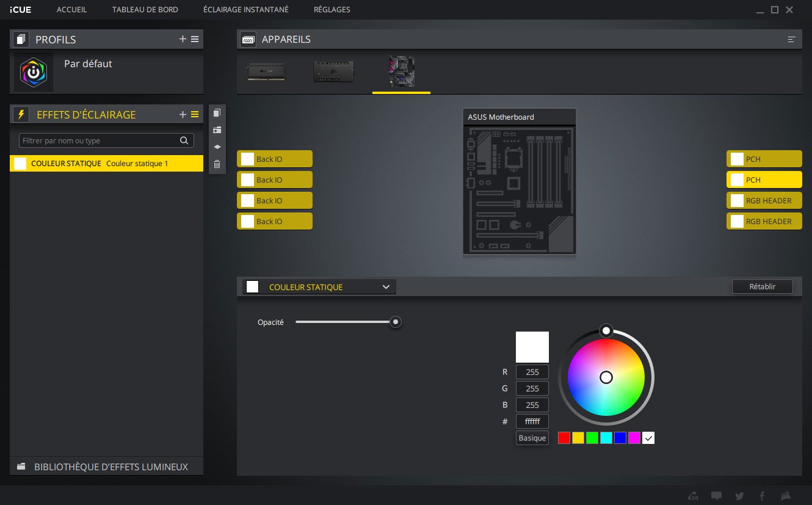This screenshot has height=505, width=812.
Task: Select the RAM module device thumbnail
Action: click(266, 72)
